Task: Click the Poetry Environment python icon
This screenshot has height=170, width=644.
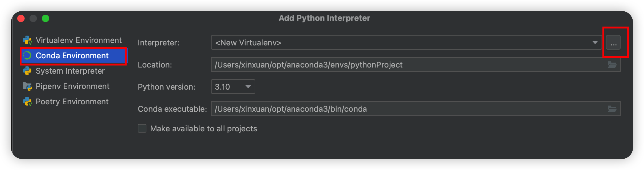Action: point(27,102)
